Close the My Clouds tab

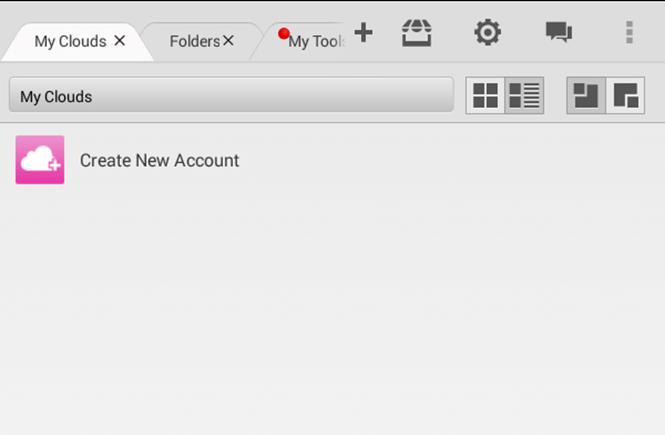pos(120,41)
